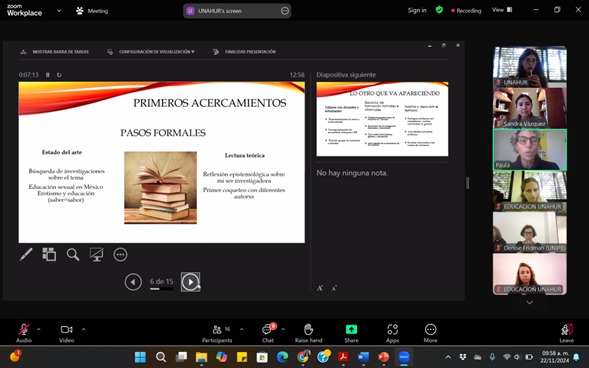The image size is (589, 368).
Task: Expand the video options arrow
Action: click(83, 329)
